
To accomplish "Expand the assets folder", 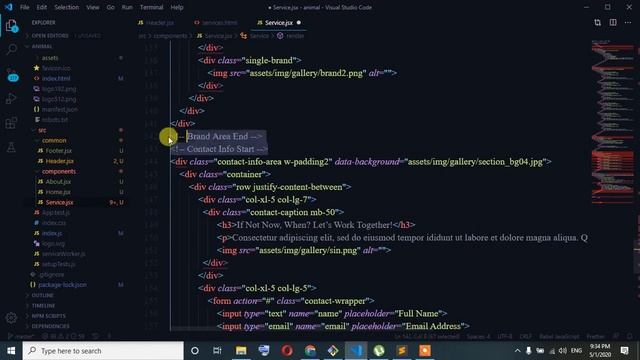I will (50, 58).
